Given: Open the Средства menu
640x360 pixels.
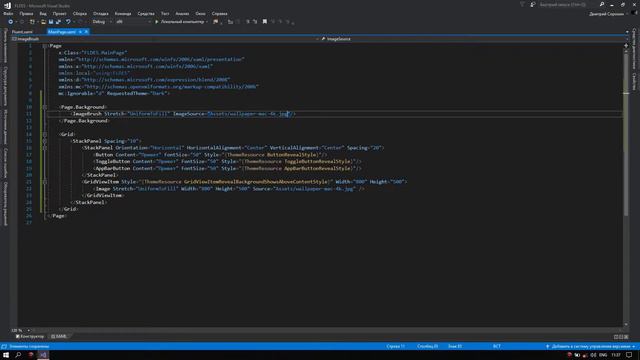Looking at the screenshot, I should click(146, 13).
